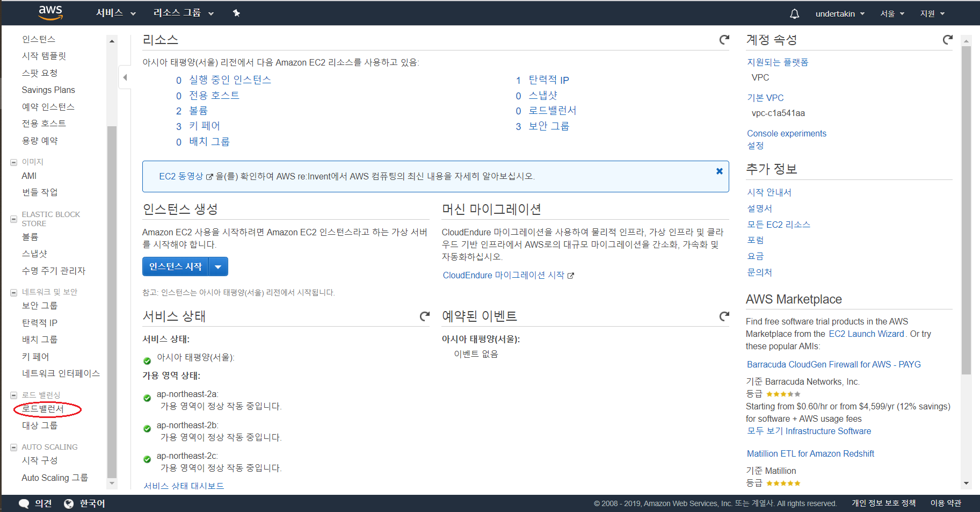
Task: Refresh the 예약된 이벤트 section
Action: click(724, 316)
